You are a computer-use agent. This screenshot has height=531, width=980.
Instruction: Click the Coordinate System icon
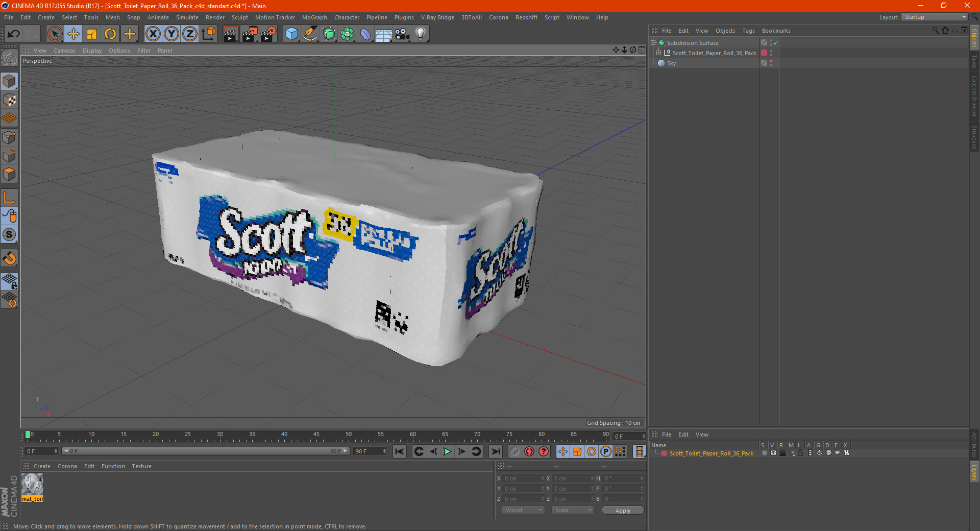(209, 34)
